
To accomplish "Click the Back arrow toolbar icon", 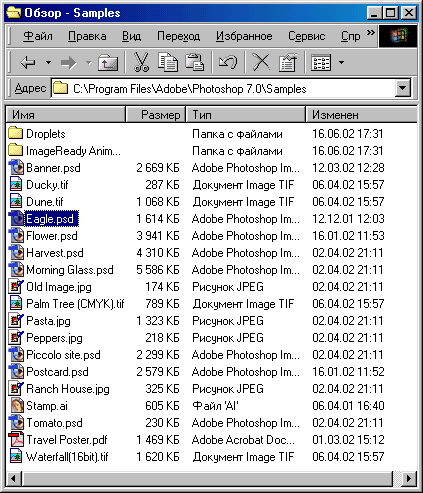I will (x=28, y=62).
